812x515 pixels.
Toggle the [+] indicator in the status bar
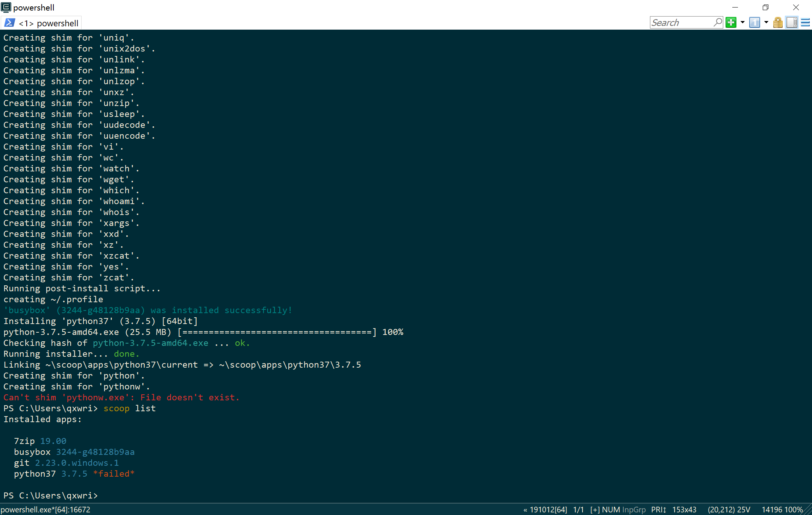pos(596,509)
